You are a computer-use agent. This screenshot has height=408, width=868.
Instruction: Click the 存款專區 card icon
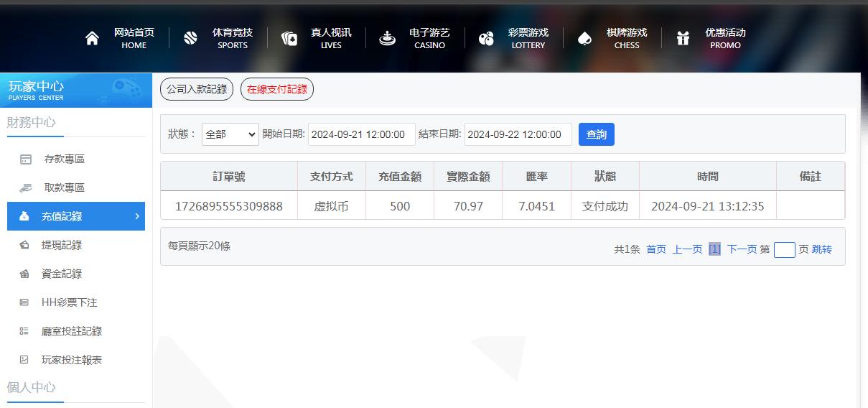click(x=26, y=159)
